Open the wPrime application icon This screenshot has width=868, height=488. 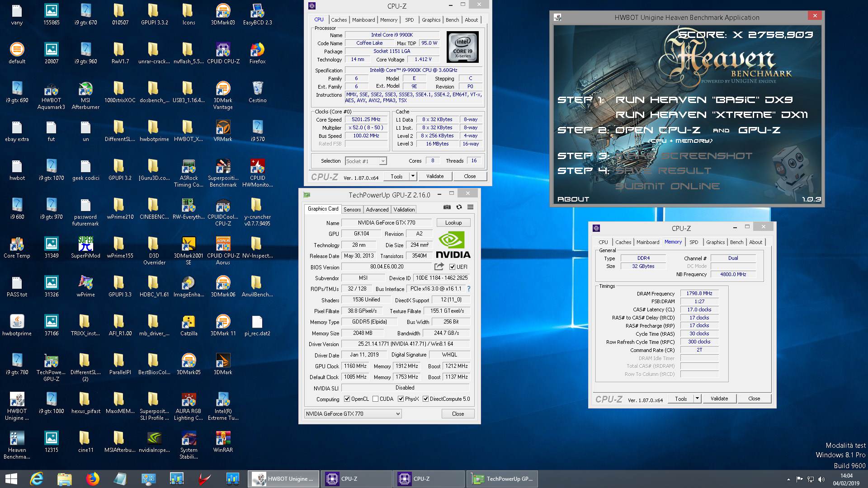[x=85, y=286]
